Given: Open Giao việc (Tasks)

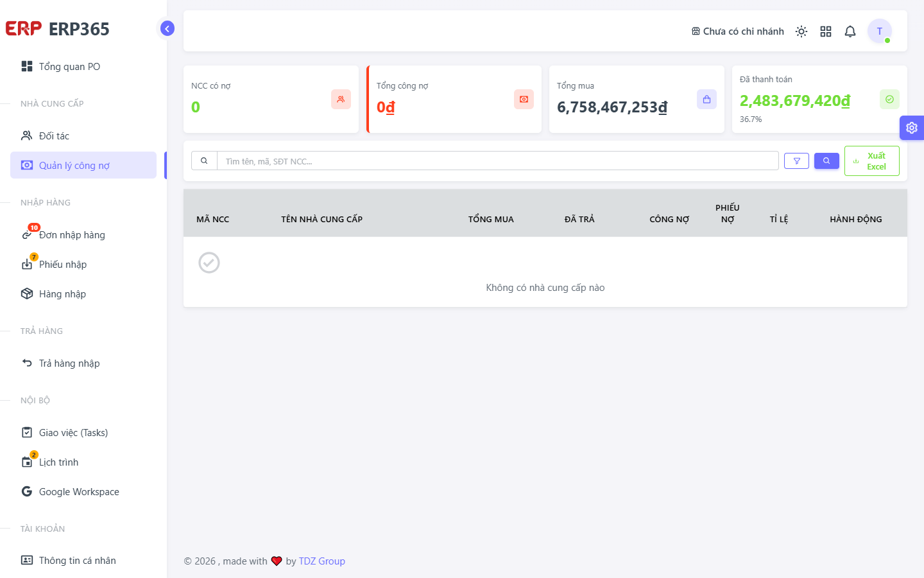Looking at the screenshot, I should (83, 432).
